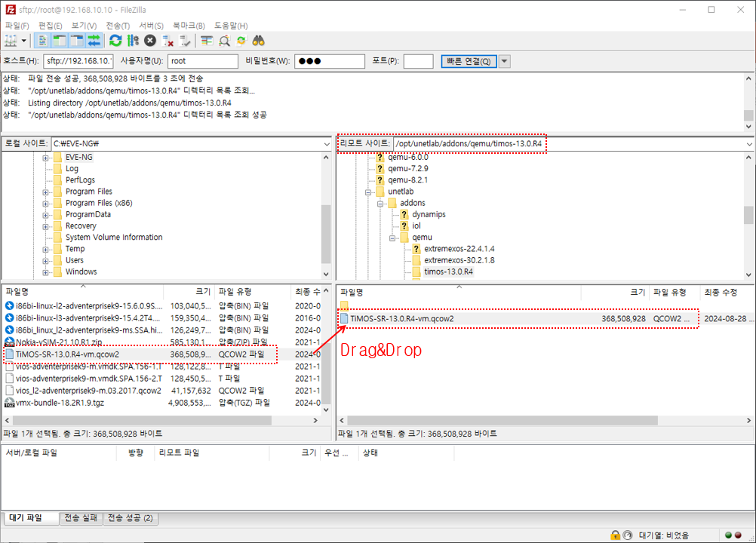Toggle remote directory tree display
This screenshot has width=756, height=543.
click(x=77, y=41)
